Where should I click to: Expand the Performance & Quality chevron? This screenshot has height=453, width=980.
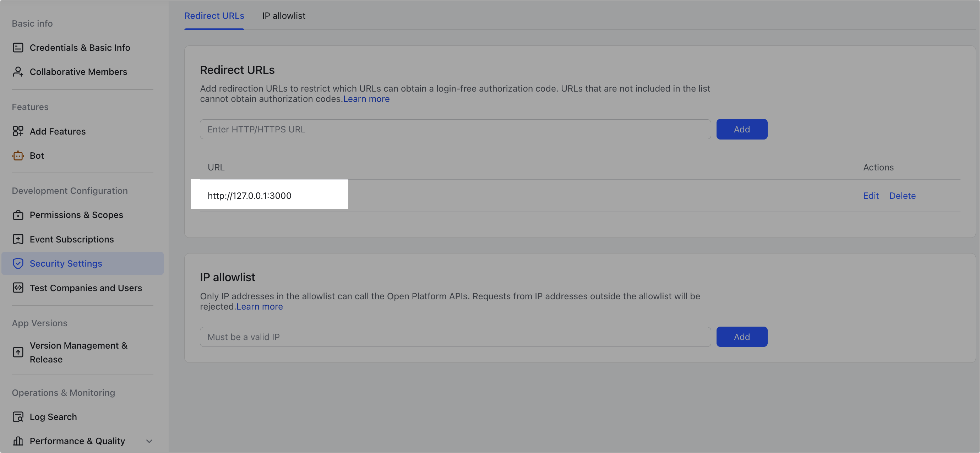tap(149, 441)
